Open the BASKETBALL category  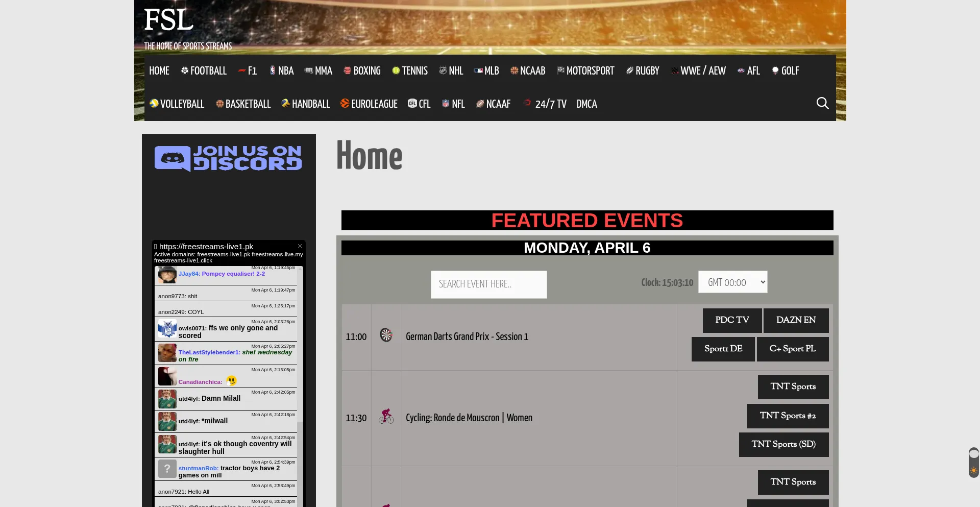tap(243, 104)
